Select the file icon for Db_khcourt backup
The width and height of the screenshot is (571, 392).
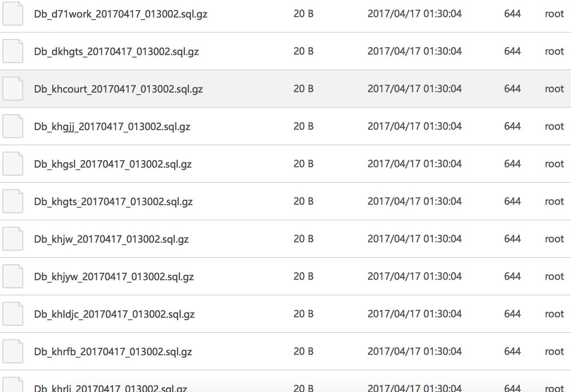pyautogui.click(x=13, y=89)
